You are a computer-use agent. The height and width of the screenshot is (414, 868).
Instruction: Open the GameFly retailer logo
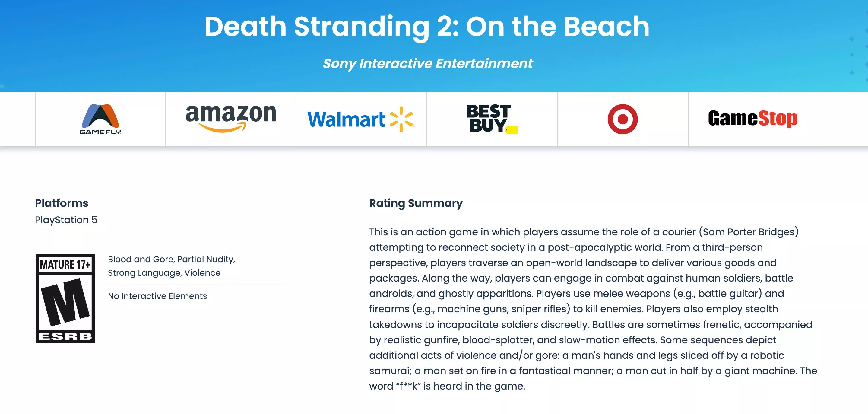pyautogui.click(x=100, y=119)
